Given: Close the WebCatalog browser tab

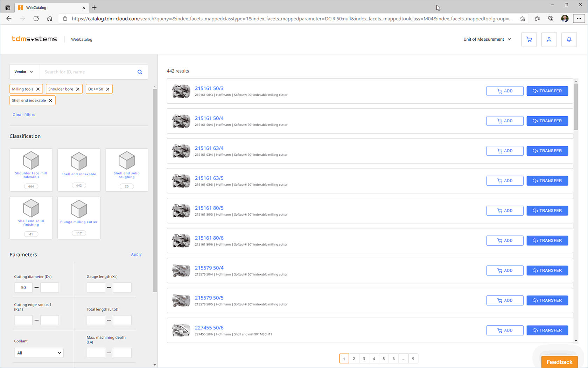Looking at the screenshot, I should (84, 7).
